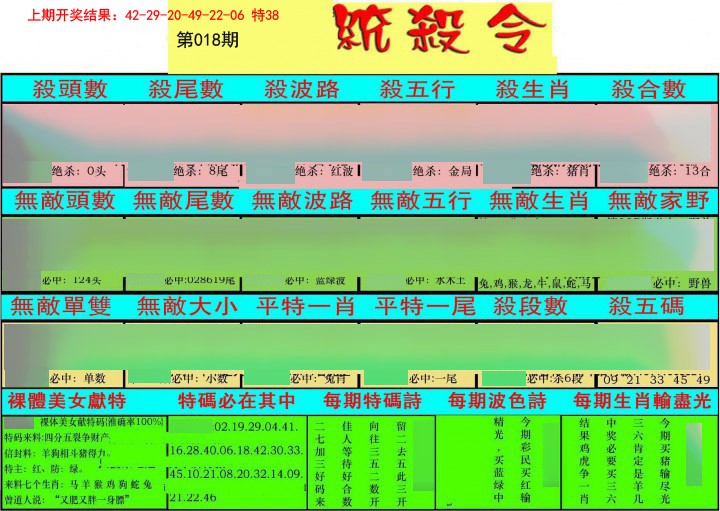Viewport: 720px width, 511px height.
Task: Select the 殺頭數 header cell
Action: pos(70,89)
